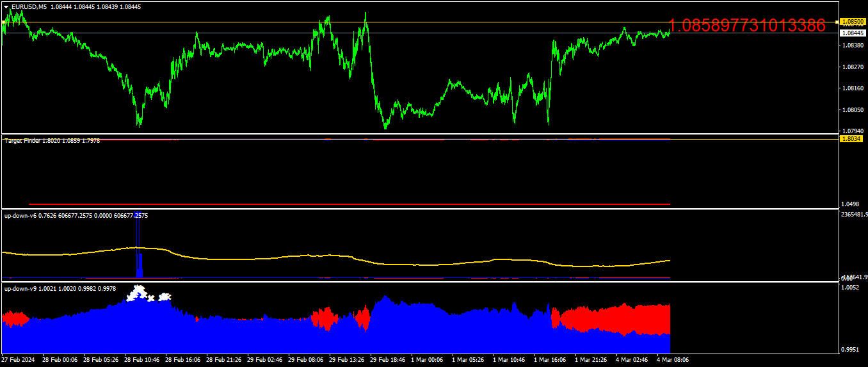Click the 29 Feb 18:46 time axis label

[x=387, y=360]
